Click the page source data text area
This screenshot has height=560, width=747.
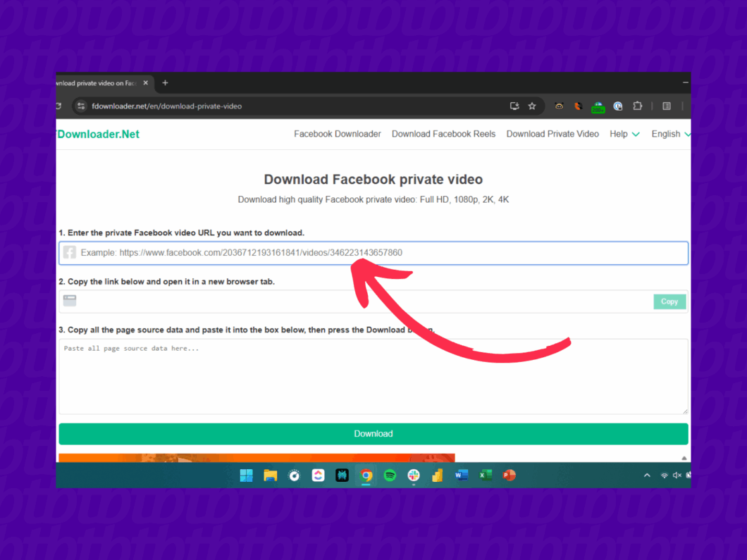pos(373,376)
